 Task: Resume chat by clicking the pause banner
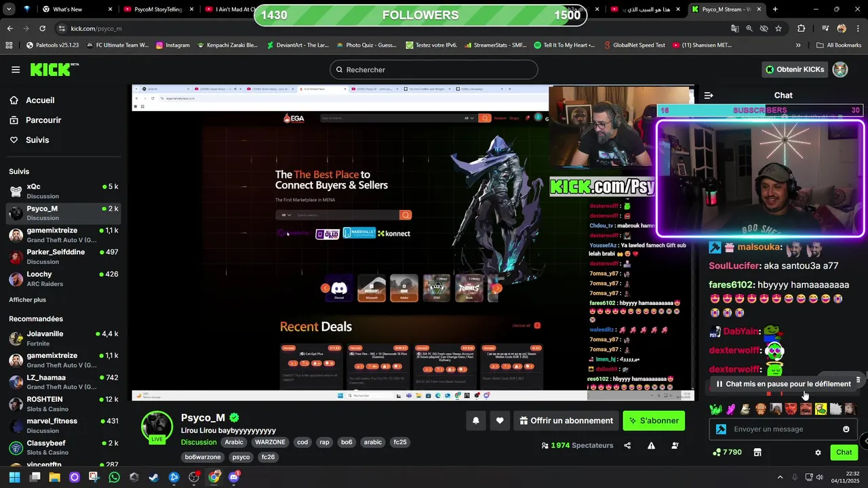(783, 384)
